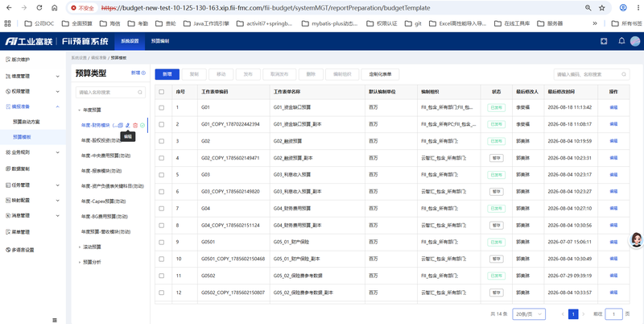
Task: Click the copy icon beside 年度-财务模块
Action: tap(121, 125)
